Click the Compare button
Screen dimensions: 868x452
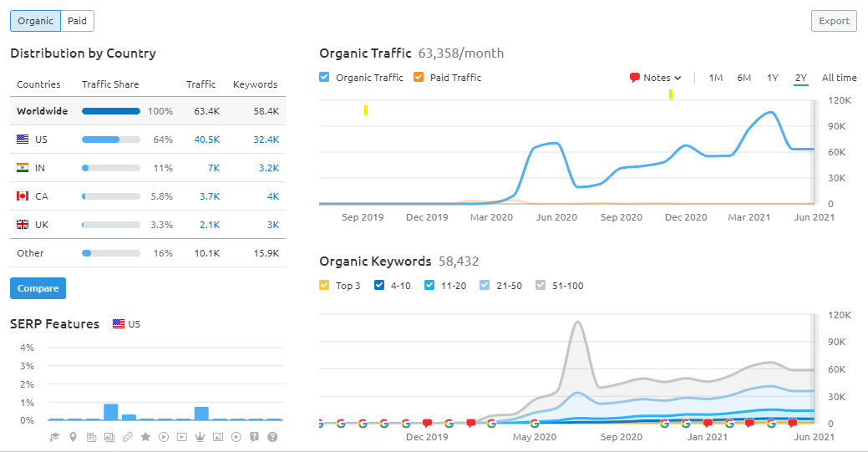[x=38, y=288]
